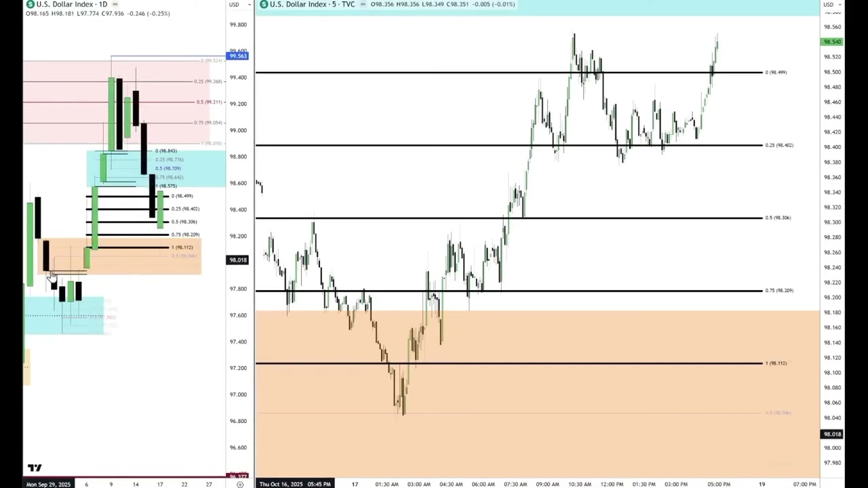Click the 10:30 AM time axis label
The width and height of the screenshot is (868, 488).
(x=580, y=484)
